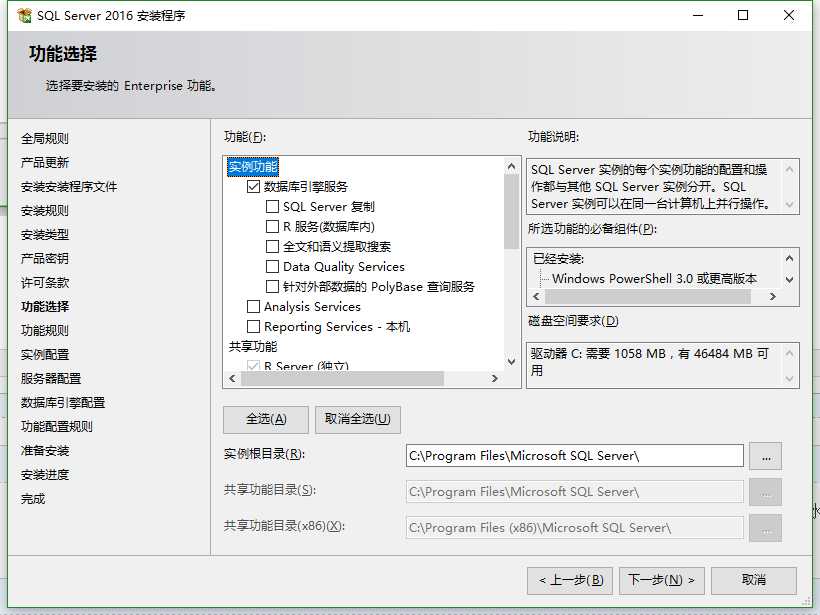Maximize the installer window
This screenshot has height=615, width=820.
(x=743, y=15)
